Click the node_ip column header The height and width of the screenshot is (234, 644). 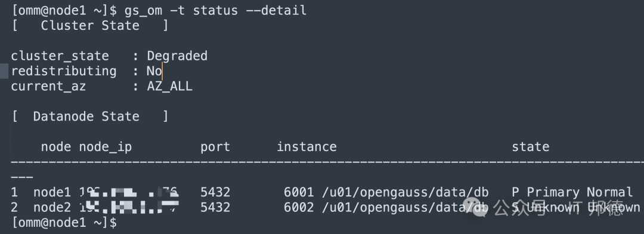[x=105, y=147]
